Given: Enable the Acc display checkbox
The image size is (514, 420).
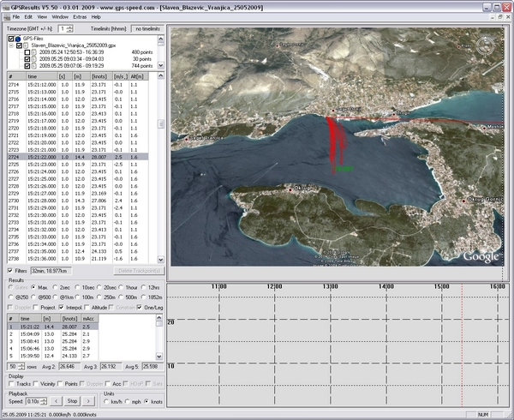Looking at the screenshot, I should pyautogui.click(x=108, y=384).
